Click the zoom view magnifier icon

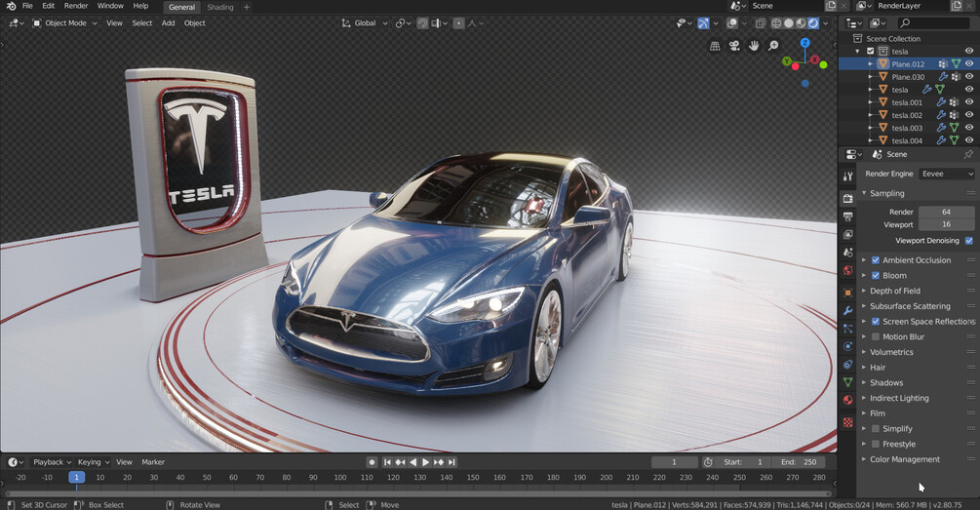pos(773,46)
